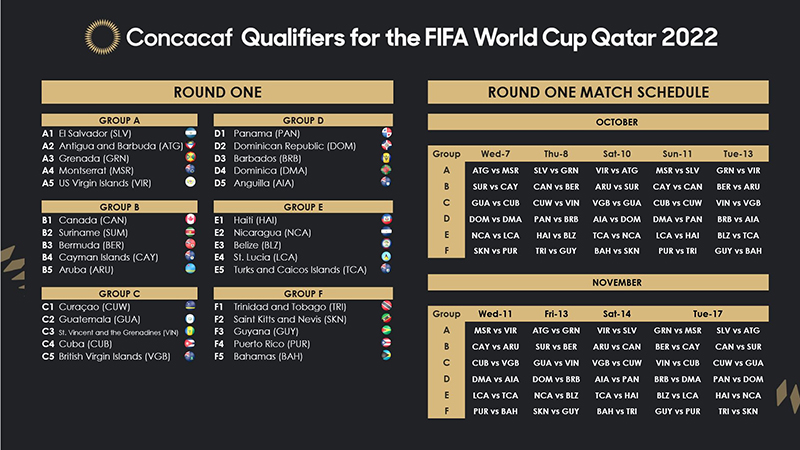Click the GROUP A heading
Viewport: 800px width, 450px height.
point(118,118)
